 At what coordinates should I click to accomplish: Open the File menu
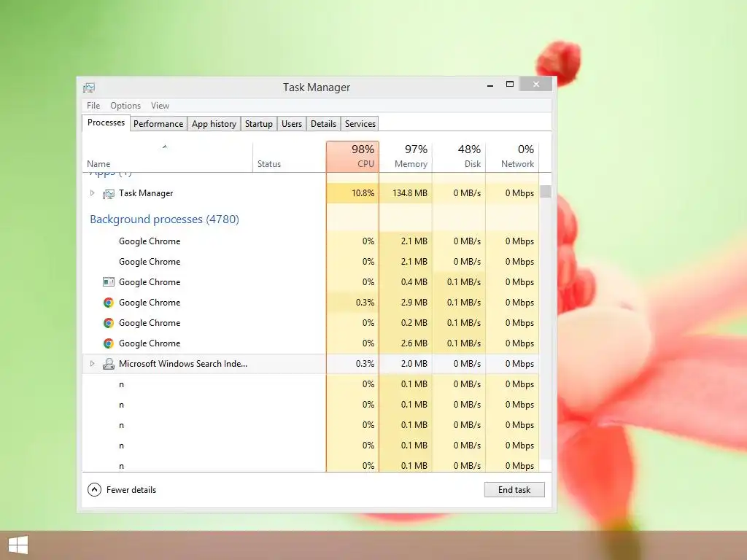pyautogui.click(x=93, y=106)
